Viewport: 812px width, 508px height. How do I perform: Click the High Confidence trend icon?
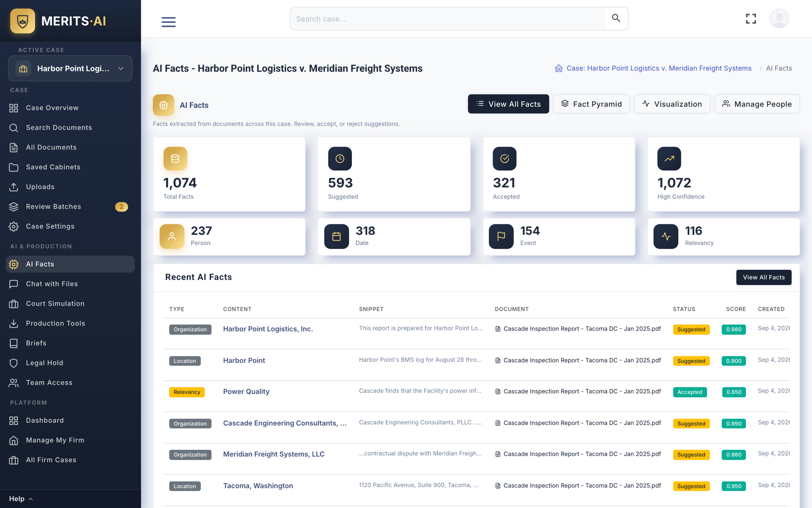pyautogui.click(x=669, y=158)
